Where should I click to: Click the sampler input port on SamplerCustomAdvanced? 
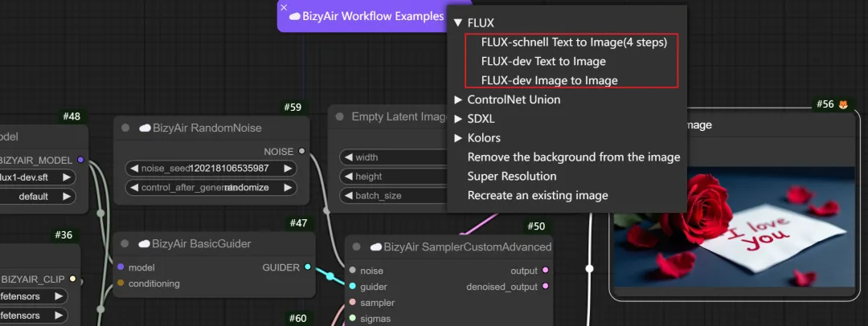(353, 303)
